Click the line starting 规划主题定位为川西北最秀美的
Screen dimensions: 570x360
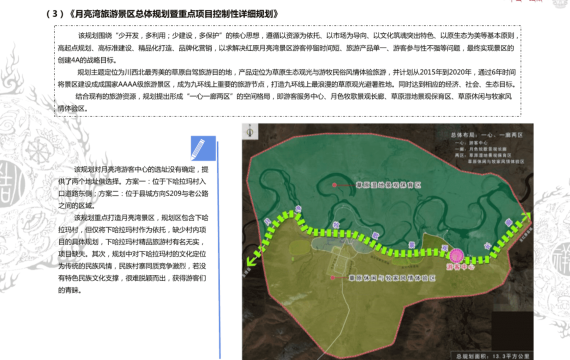click(297, 72)
